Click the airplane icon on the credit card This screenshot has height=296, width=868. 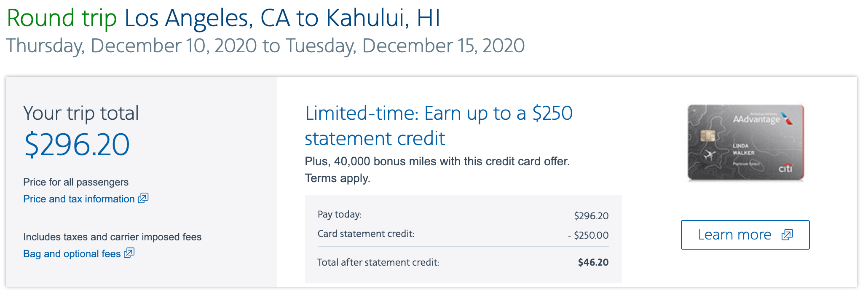(710, 155)
